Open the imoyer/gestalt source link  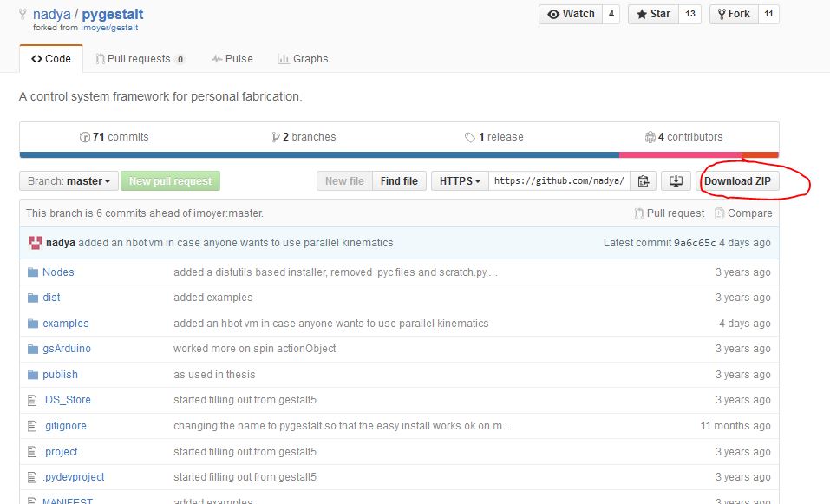click(109, 28)
